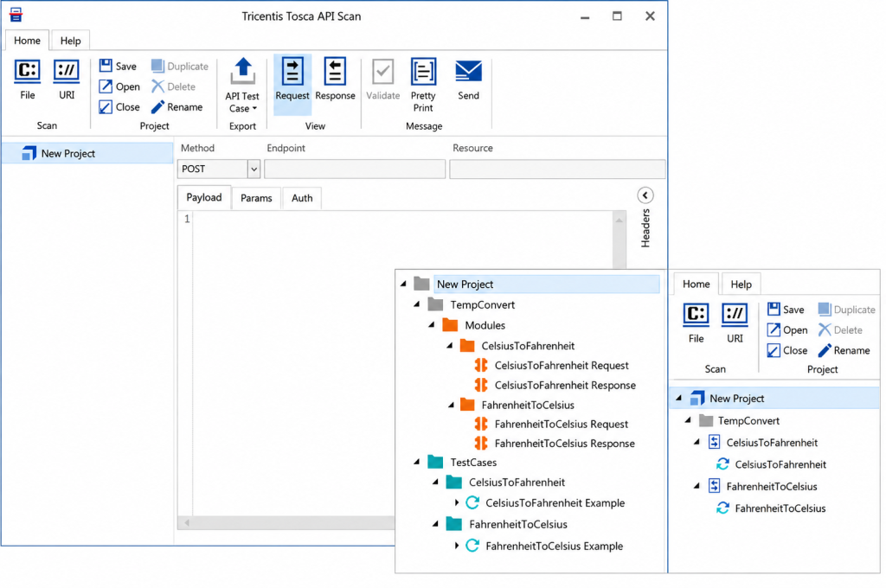Open the Help tab in main window
This screenshot has height=588, width=886.
click(71, 41)
